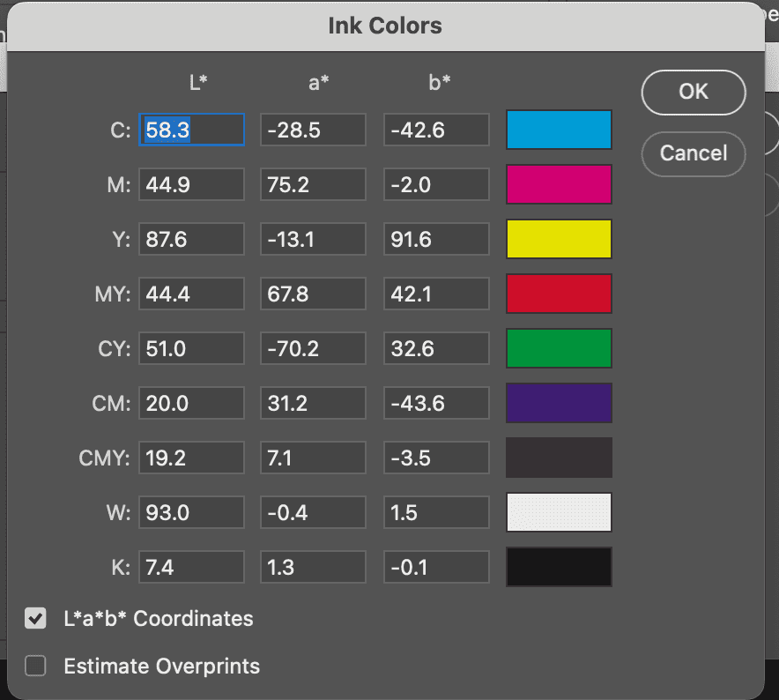The height and width of the screenshot is (700, 779).
Task: Open the white W swatch
Action: [559, 512]
